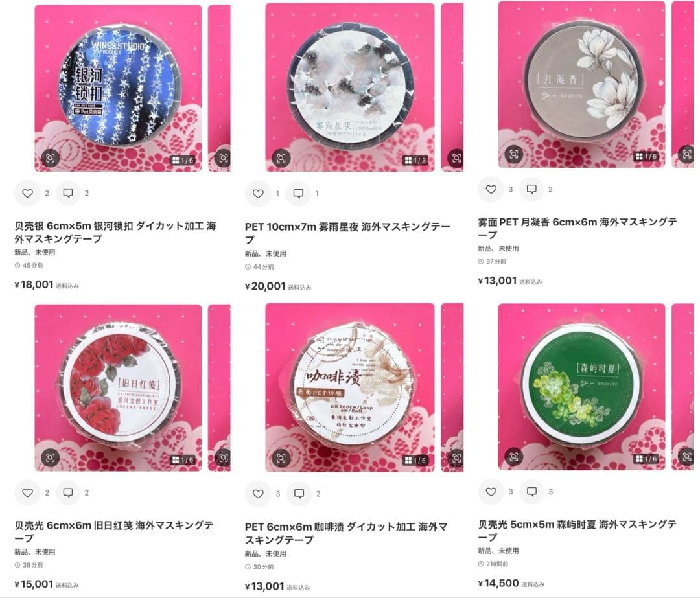View the 月凝香 magnolia tape thumbnail
Screen dimensions: 700x598
[581, 84]
